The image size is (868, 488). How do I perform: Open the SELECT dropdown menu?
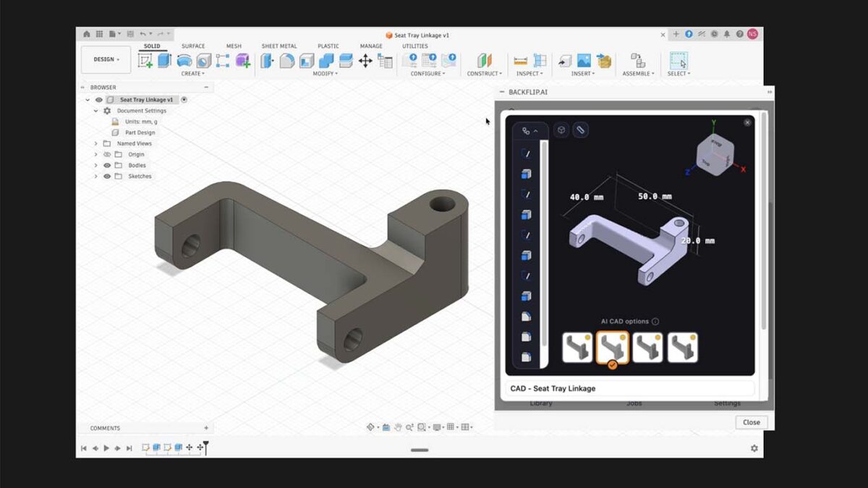point(678,74)
